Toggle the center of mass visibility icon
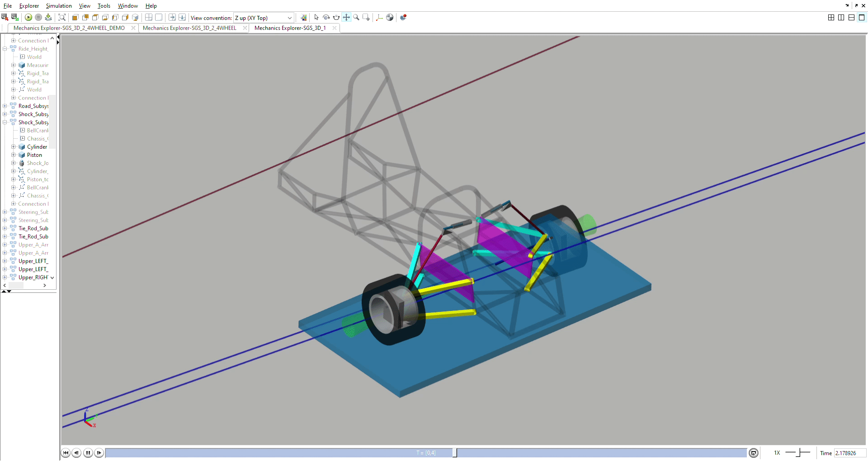The height and width of the screenshot is (461, 868). (x=390, y=18)
